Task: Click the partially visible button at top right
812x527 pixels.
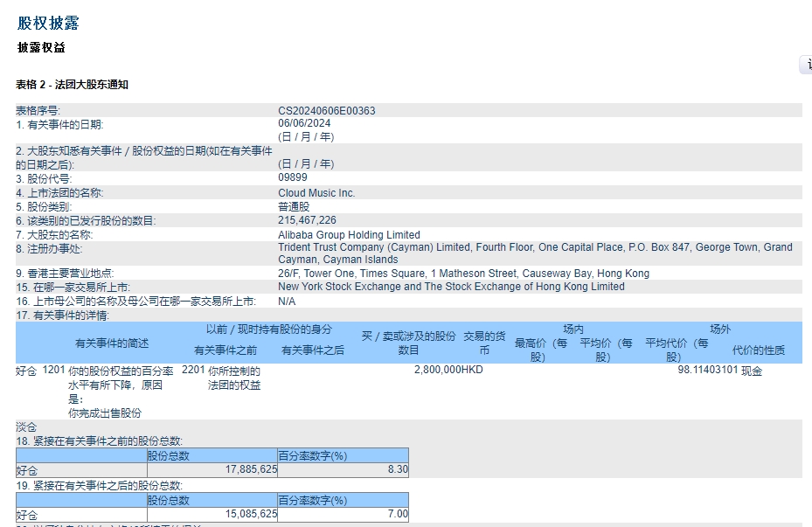Action: click(x=806, y=66)
